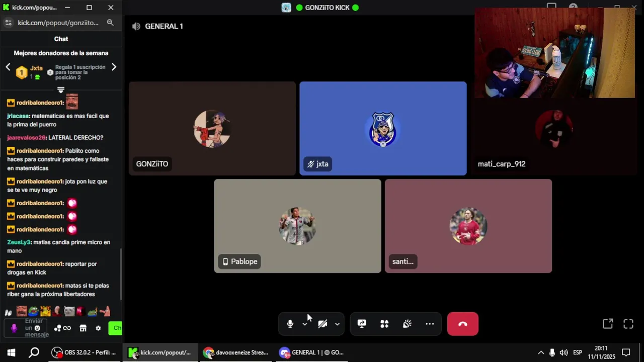Open Windows Start menu
The image size is (644, 362).
[11, 352]
